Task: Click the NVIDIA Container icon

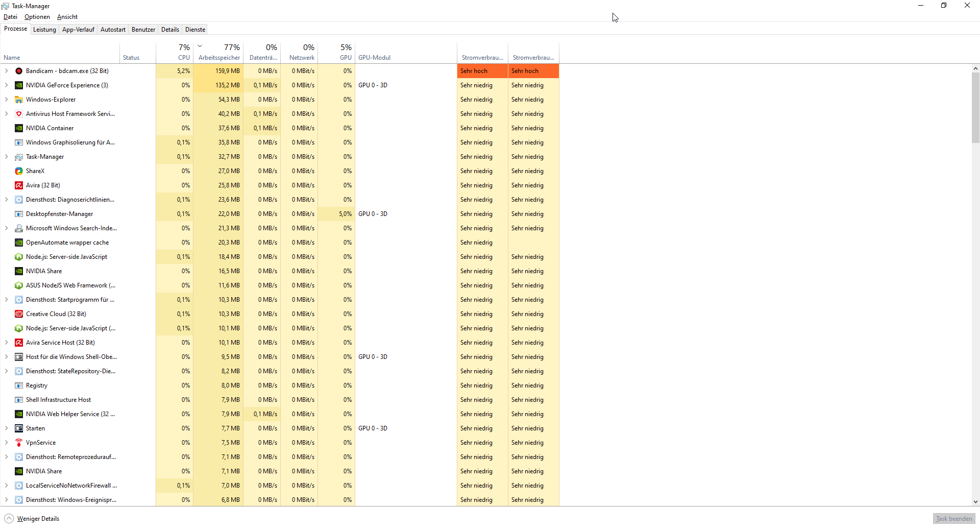Action: tap(19, 128)
